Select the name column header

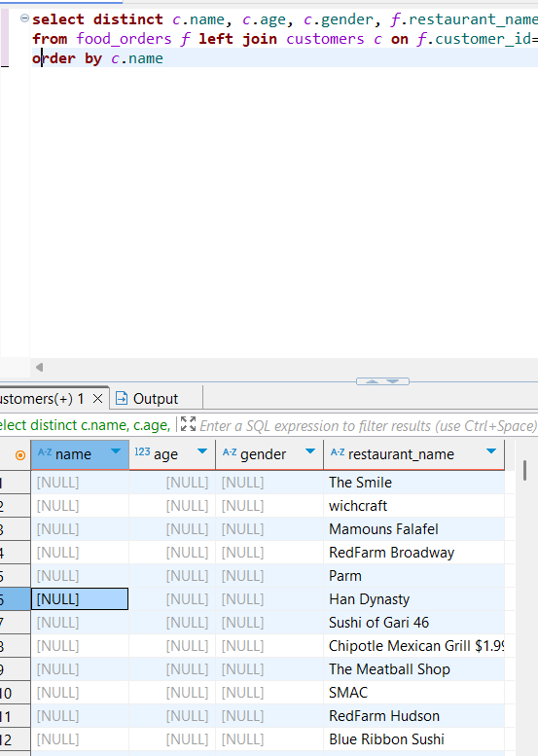[80, 454]
